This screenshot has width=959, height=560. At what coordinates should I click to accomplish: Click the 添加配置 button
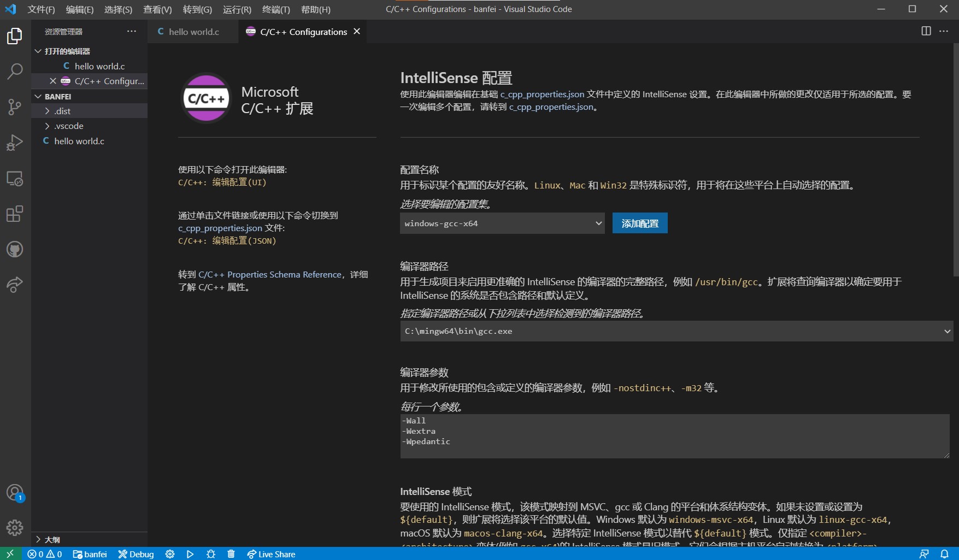click(x=640, y=223)
